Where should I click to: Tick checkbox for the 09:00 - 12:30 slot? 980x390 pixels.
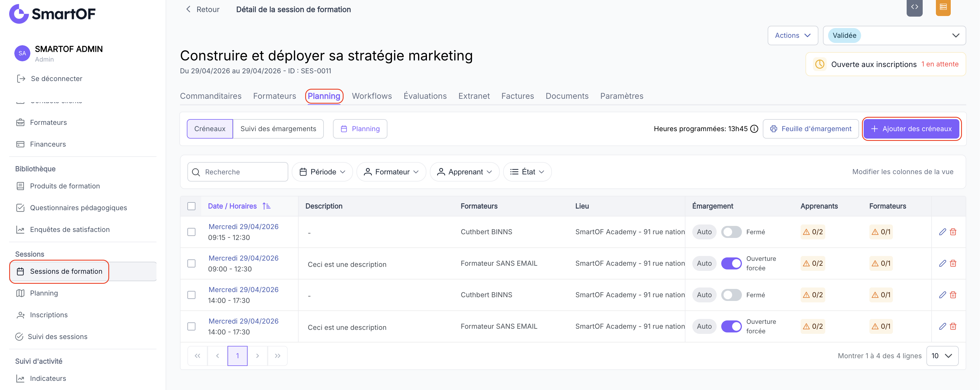point(191,263)
